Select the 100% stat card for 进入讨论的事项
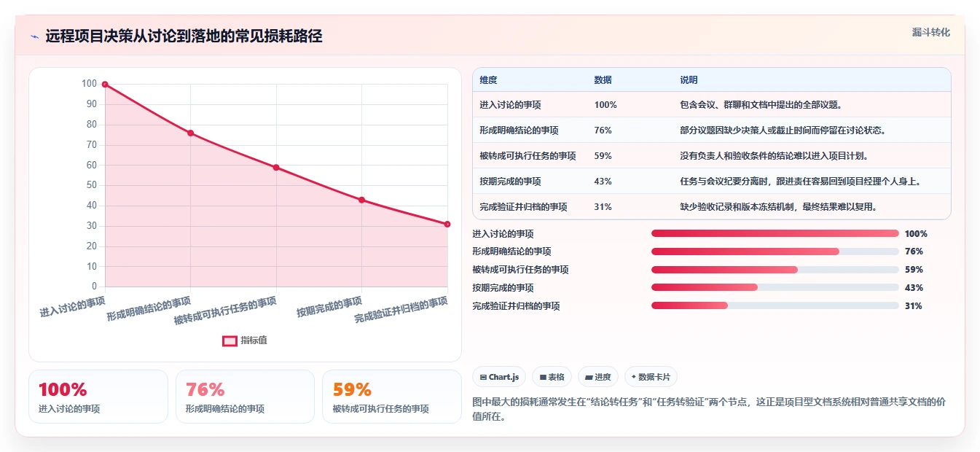 click(x=98, y=397)
